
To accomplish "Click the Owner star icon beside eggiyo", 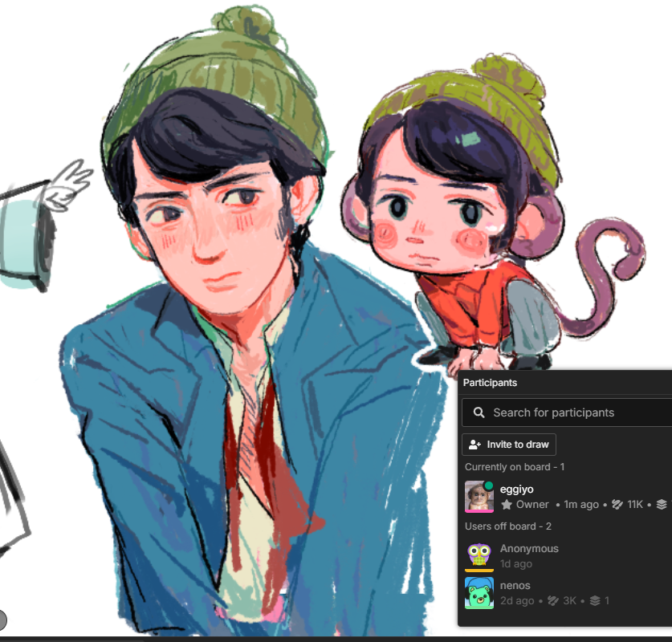I will click(506, 505).
